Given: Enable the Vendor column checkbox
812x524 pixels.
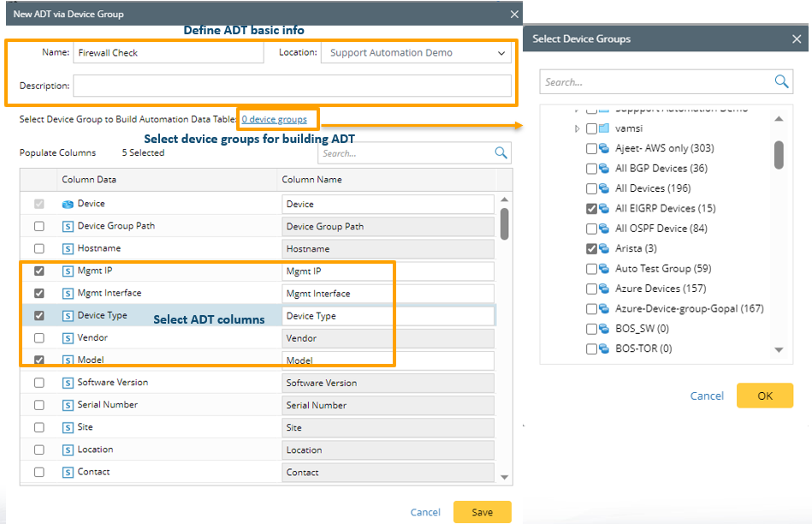Looking at the screenshot, I should [39, 338].
